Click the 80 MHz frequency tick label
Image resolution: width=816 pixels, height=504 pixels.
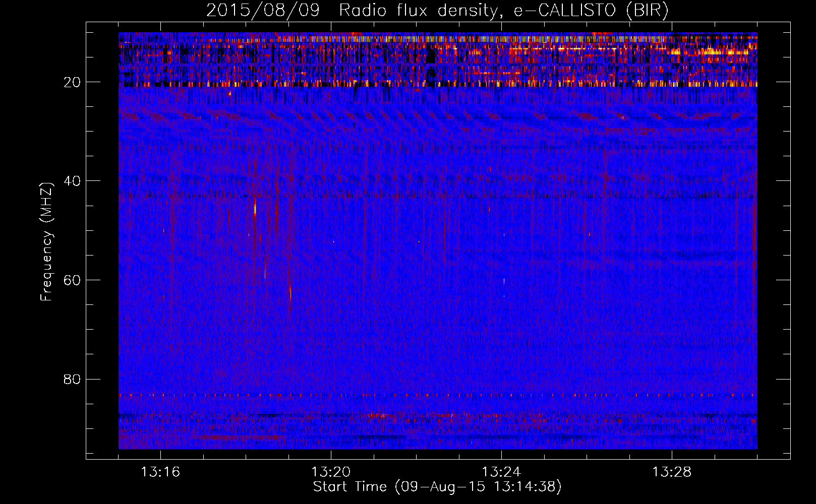(72, 379)
